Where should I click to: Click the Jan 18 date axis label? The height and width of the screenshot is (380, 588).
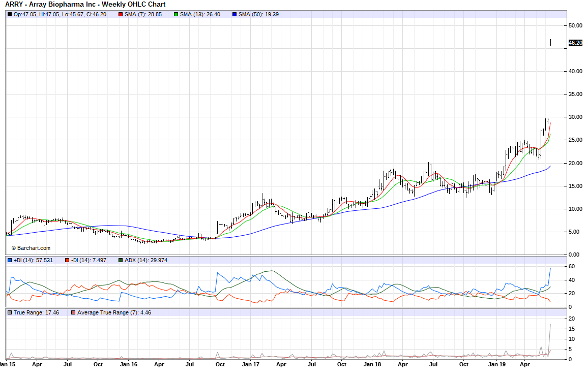coord(373,364)
